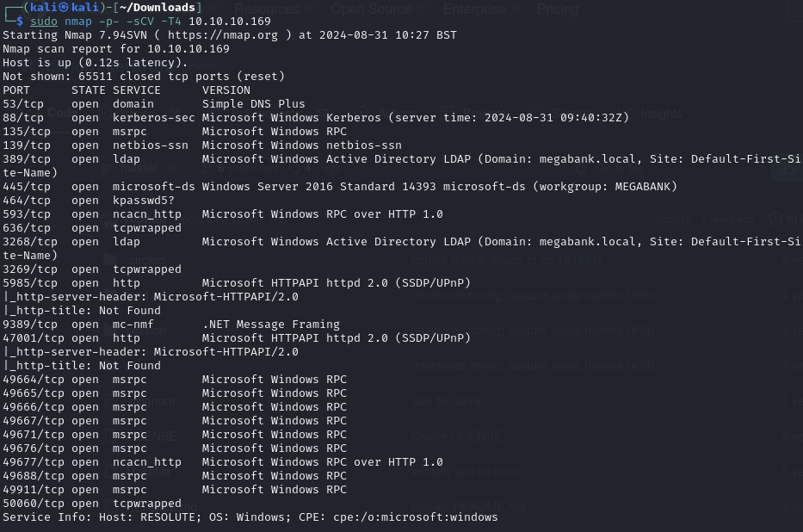Click the .NET Message Framing version text
Viewport: 803px width, 532px height.
click(x=270, y=325)
